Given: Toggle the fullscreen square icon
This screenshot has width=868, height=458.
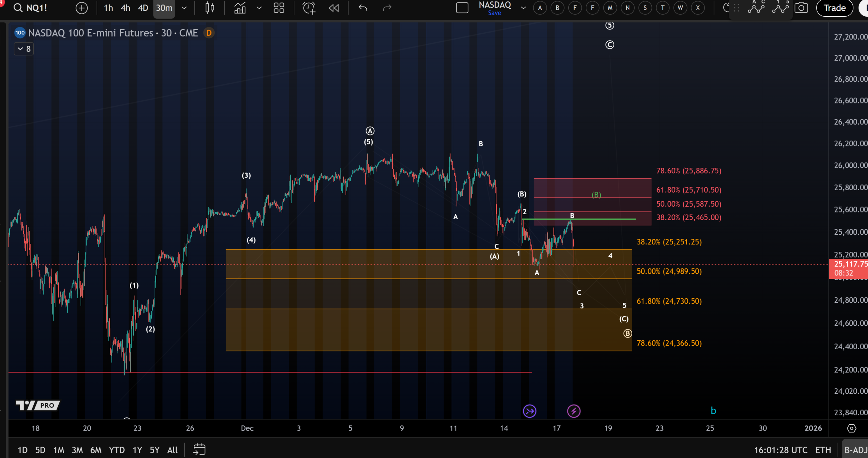Looking at the screenshot, I should (x=462, y=8).
